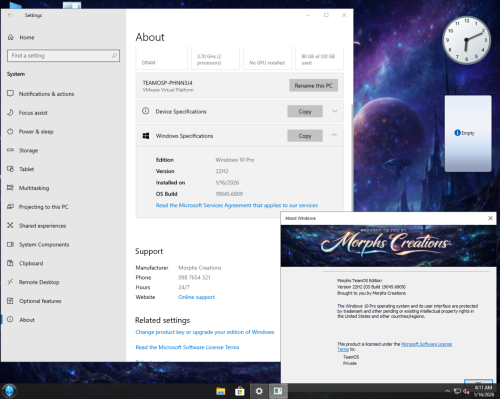Click inside Find a setting field
The image size is (500, 399).
pos(63,56)
